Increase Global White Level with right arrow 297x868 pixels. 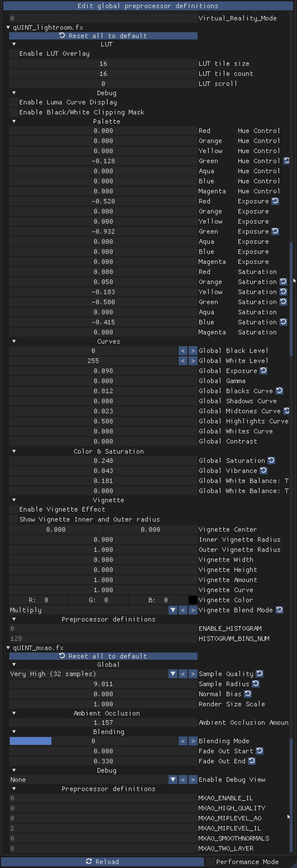pos(193,361)
